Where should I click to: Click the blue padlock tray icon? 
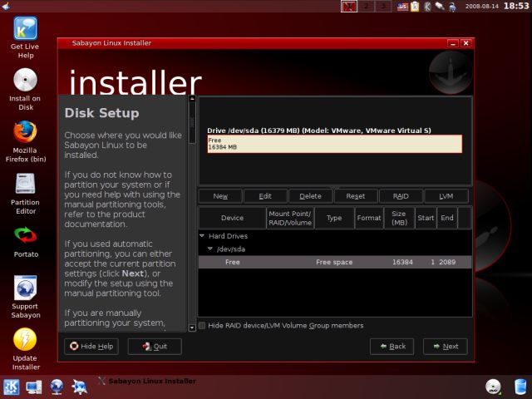[x=452, y=7]
